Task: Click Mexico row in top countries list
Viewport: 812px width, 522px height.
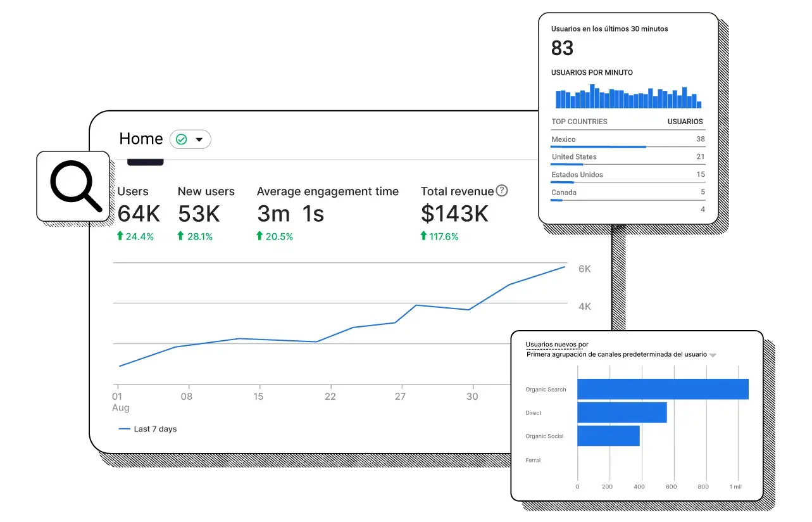Action: (x=563, y=139)
